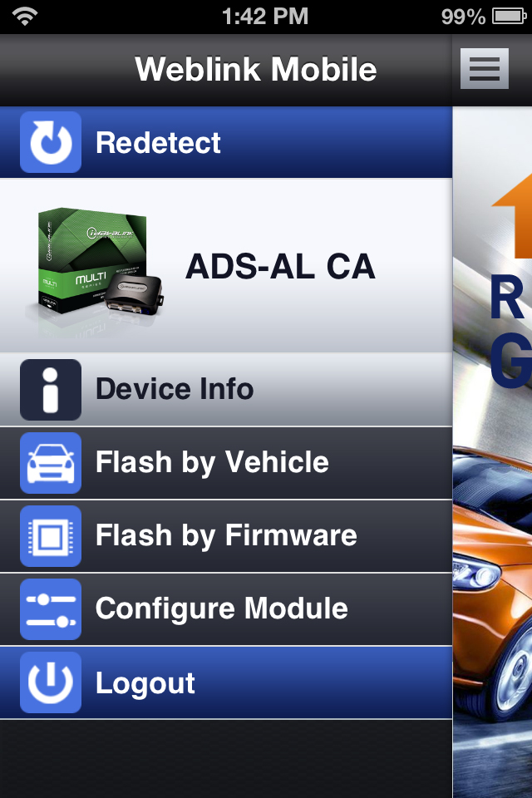Open the Device Info menu entry
This screenshot has width=532, height=798.
coord(226,390)
